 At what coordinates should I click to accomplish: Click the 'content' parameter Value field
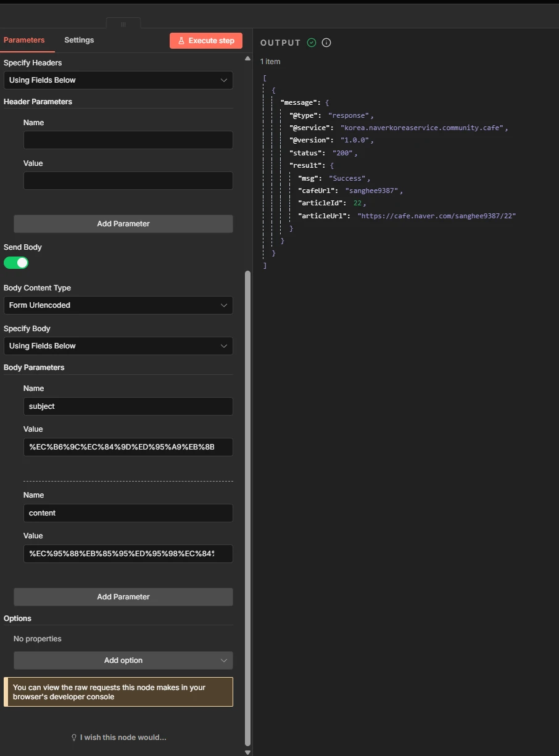point(128,554)
